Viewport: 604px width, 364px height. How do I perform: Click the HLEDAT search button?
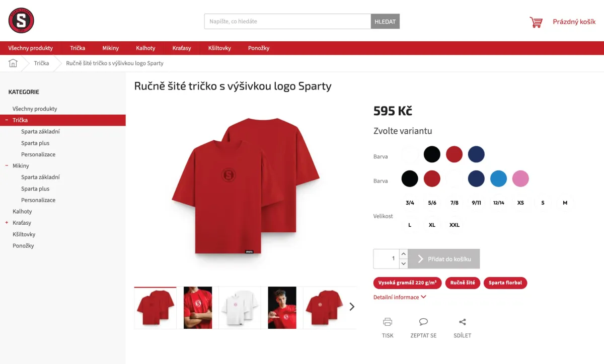point(385,22)
